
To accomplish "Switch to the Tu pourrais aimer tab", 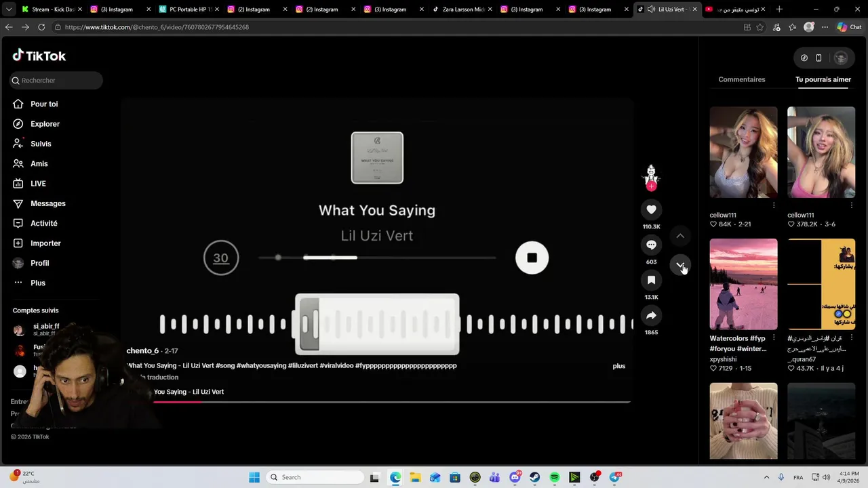I will (823, 79).
